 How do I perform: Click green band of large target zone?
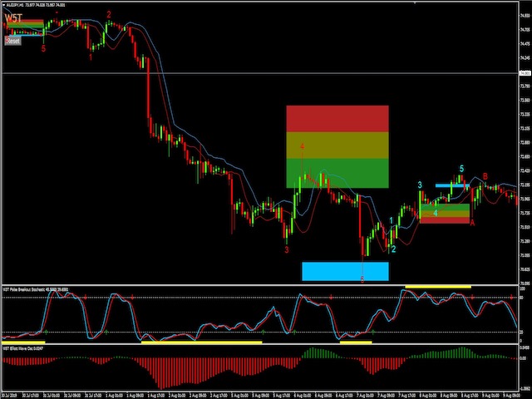coord(337,173)
